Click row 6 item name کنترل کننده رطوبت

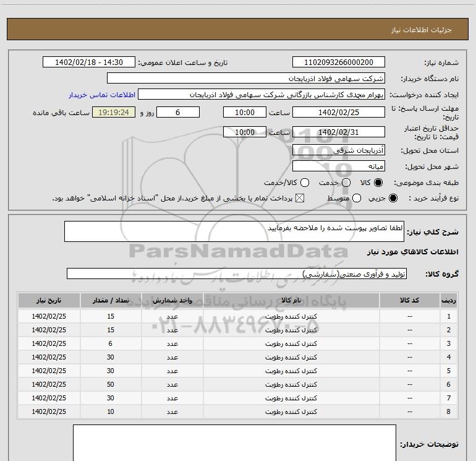coord(291,384)
